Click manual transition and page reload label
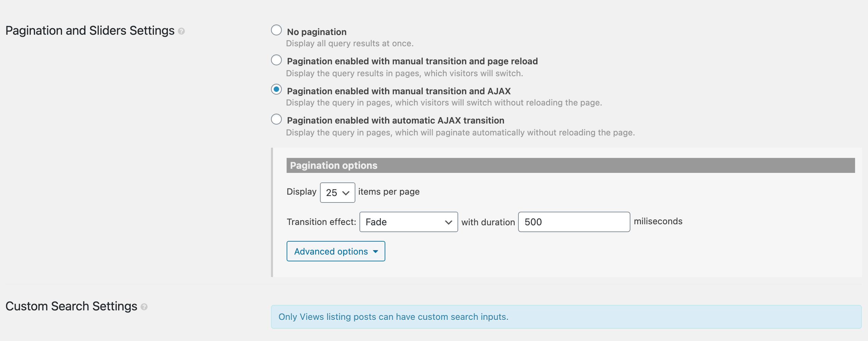The width and height of the screenshot is (868, 341). tap(413, 61)
